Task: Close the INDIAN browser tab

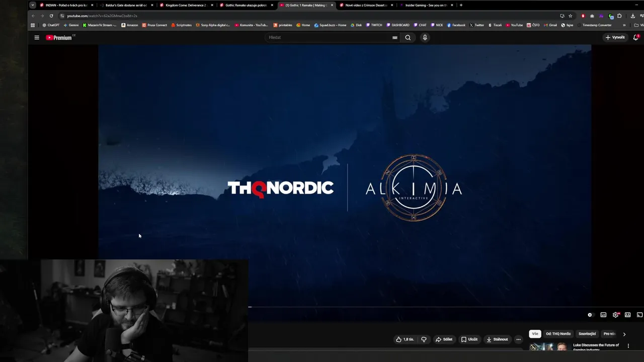Action: [x=92, y=5]
